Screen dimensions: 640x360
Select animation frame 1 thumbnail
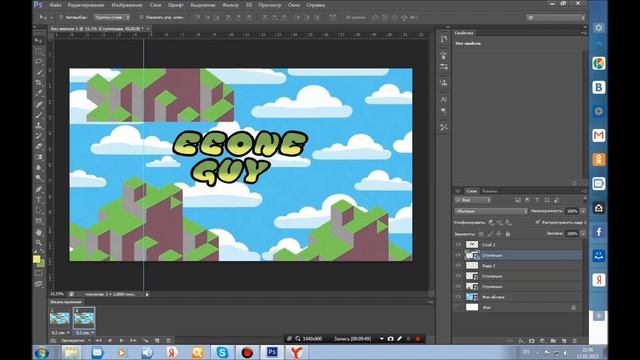pos(60,318)
